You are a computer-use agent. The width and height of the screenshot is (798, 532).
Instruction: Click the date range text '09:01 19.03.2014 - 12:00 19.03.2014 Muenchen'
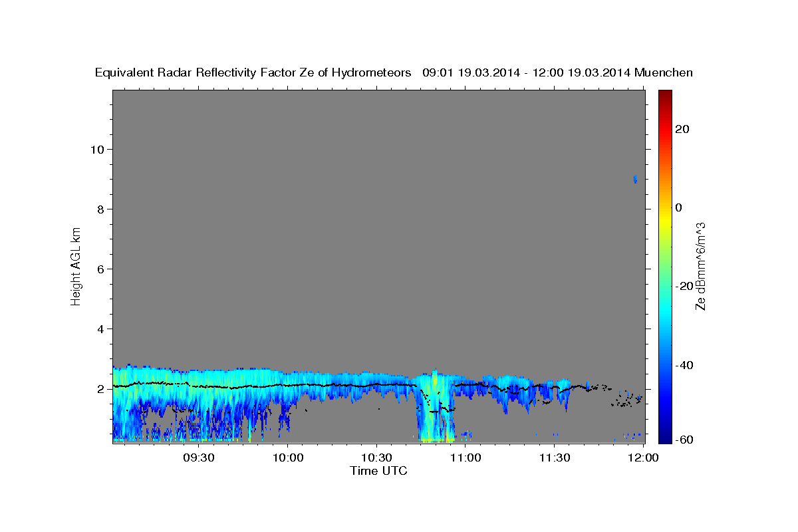[x=558, y=72]
